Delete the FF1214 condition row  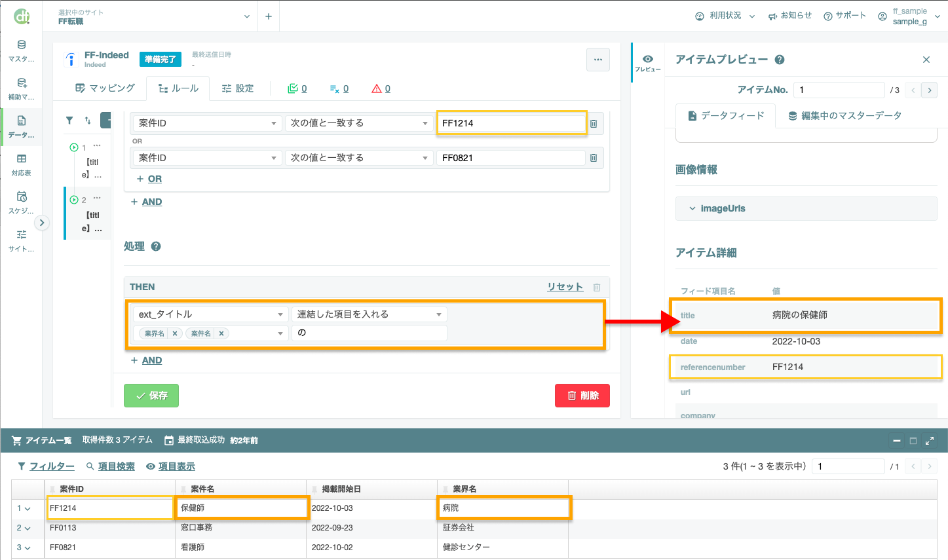594,123
